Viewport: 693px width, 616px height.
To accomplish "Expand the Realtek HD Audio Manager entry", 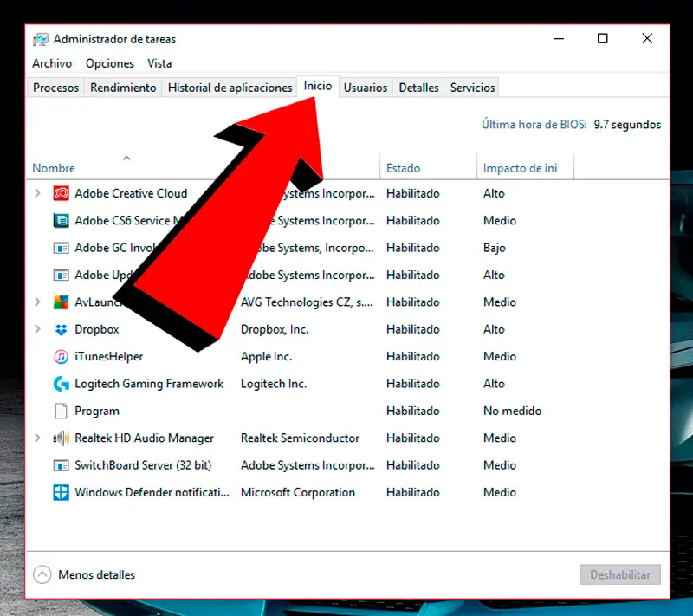I will click(x=37, y=438).
